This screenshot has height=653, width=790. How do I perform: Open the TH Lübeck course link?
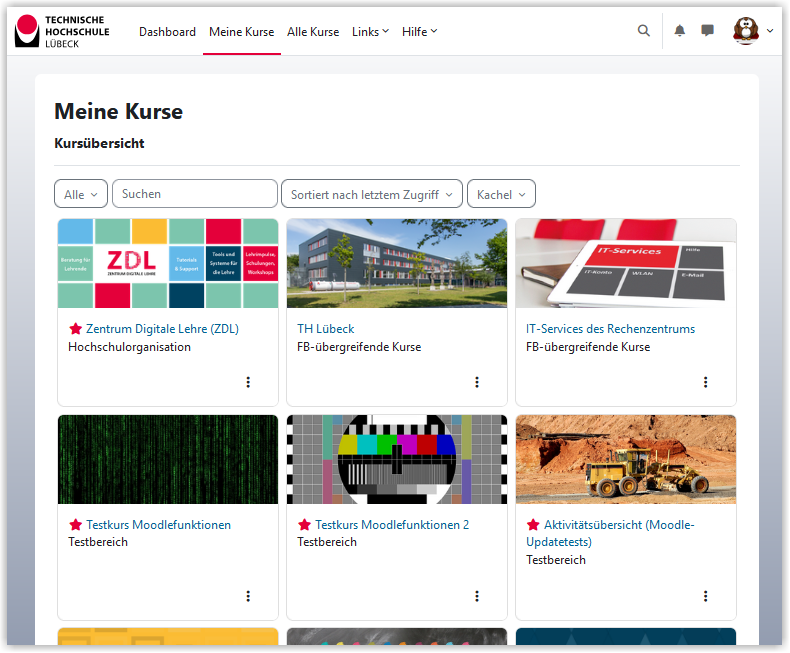click(325, 329)
